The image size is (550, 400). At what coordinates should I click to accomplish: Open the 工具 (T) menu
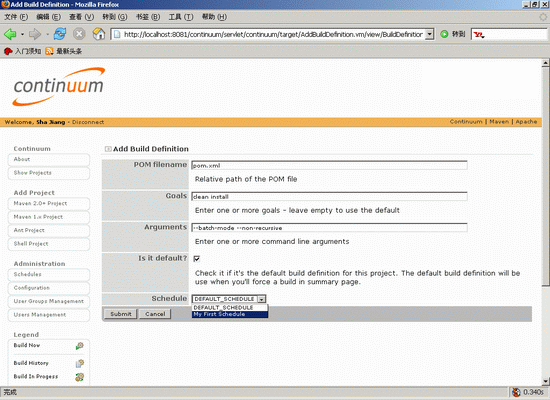coord(181,17)
